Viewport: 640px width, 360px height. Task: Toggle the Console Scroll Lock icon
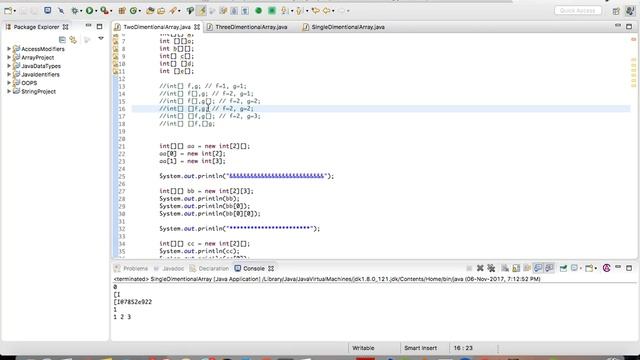[516, 268]
